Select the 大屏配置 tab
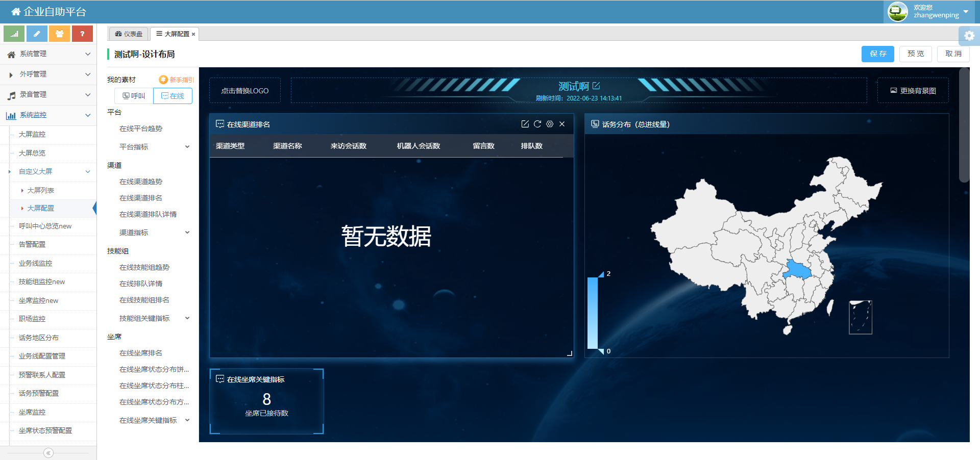Image resolution: width=980 pixels, height=460 pixels. (174, 34)
